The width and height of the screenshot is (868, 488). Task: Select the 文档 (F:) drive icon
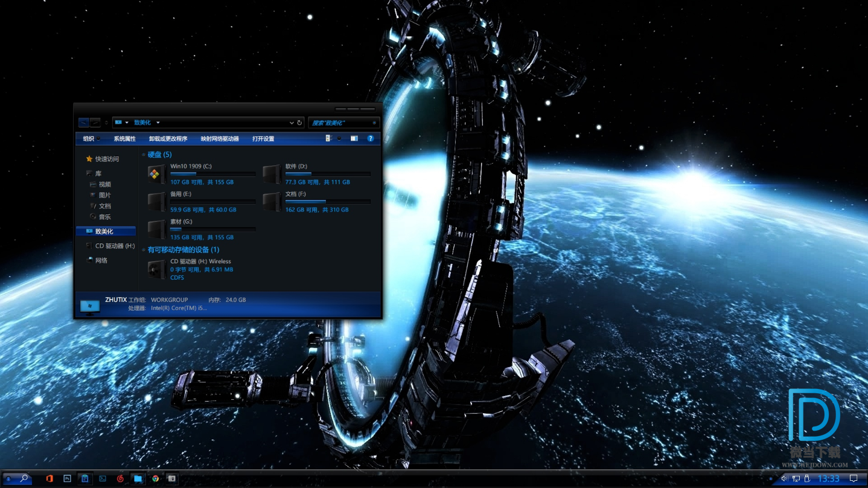point(272,202)
